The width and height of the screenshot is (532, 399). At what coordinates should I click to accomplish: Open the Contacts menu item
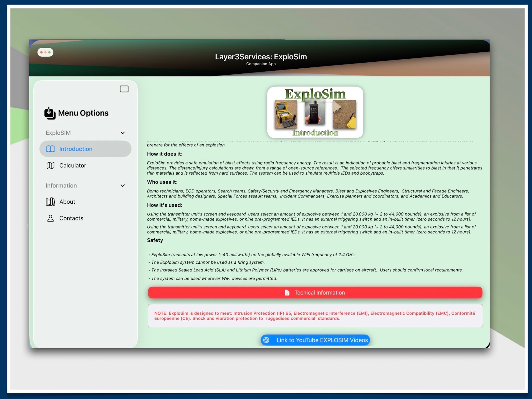(85, 218)
